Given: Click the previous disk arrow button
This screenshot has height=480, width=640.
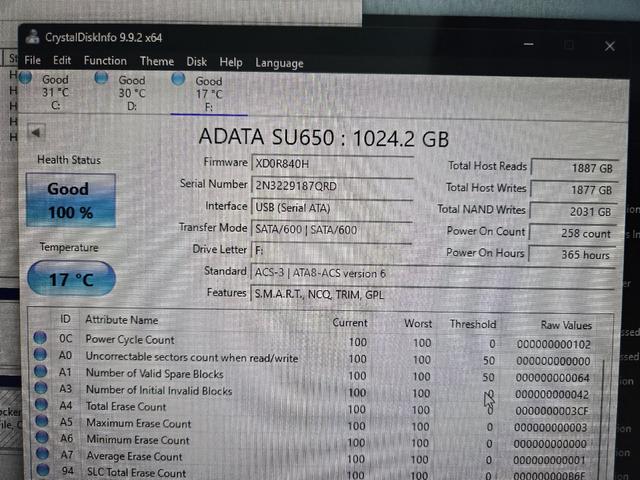Looking at the screenshot, I should tap(36, 133).
